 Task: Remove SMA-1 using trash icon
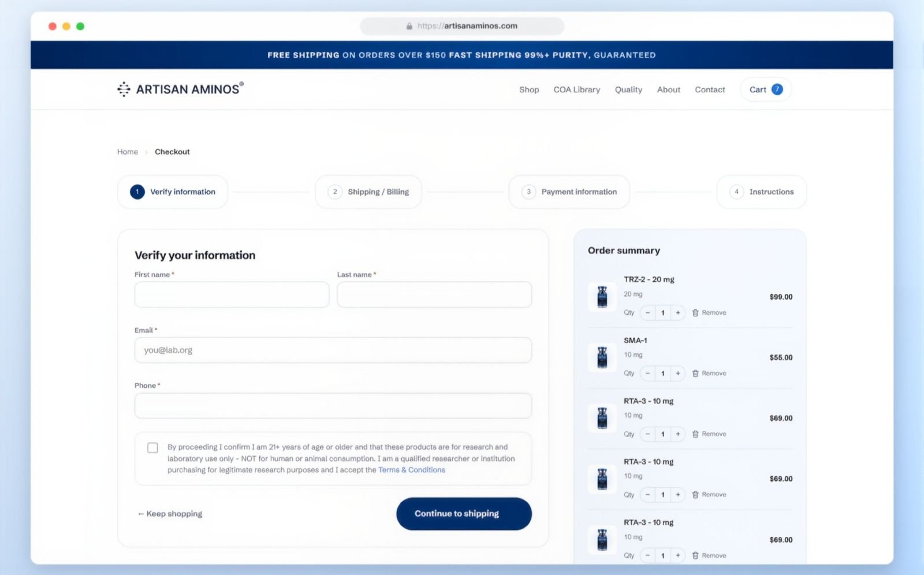[695, 374]
